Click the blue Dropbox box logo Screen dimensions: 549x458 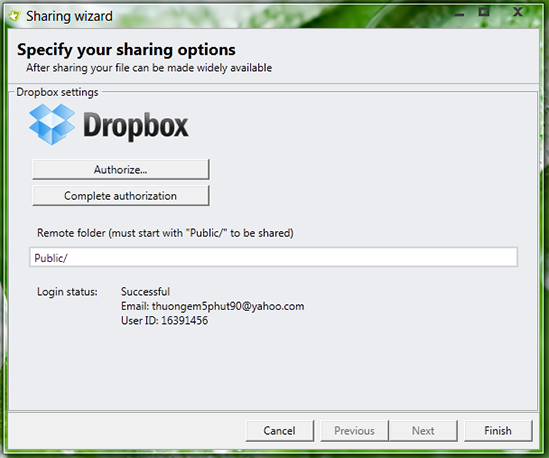(x=52, y=124)
